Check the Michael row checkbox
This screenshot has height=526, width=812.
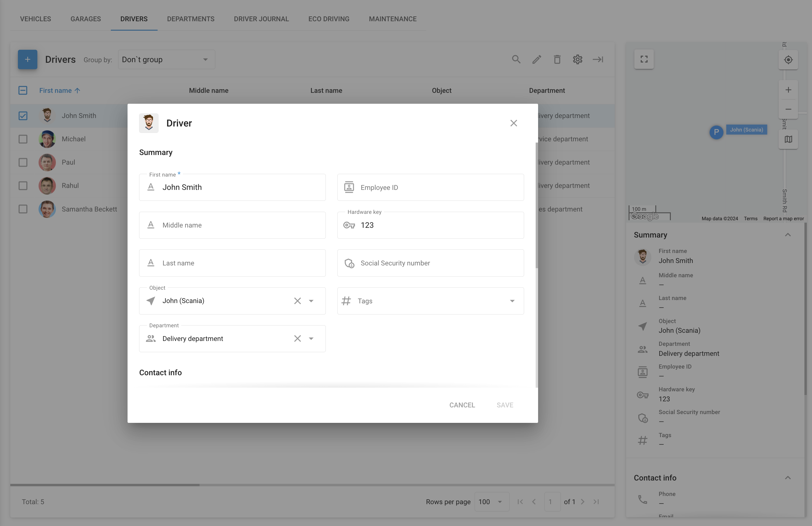23,139
